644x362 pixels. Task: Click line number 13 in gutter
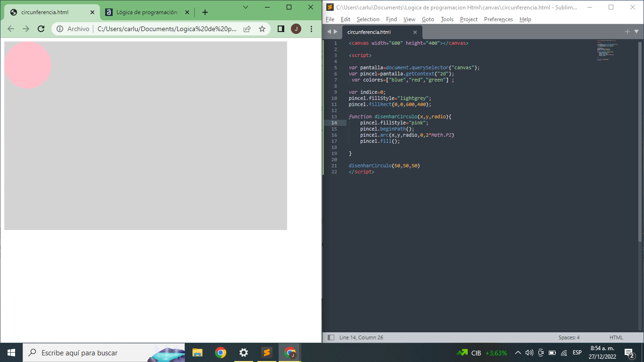tap(334, 116)
